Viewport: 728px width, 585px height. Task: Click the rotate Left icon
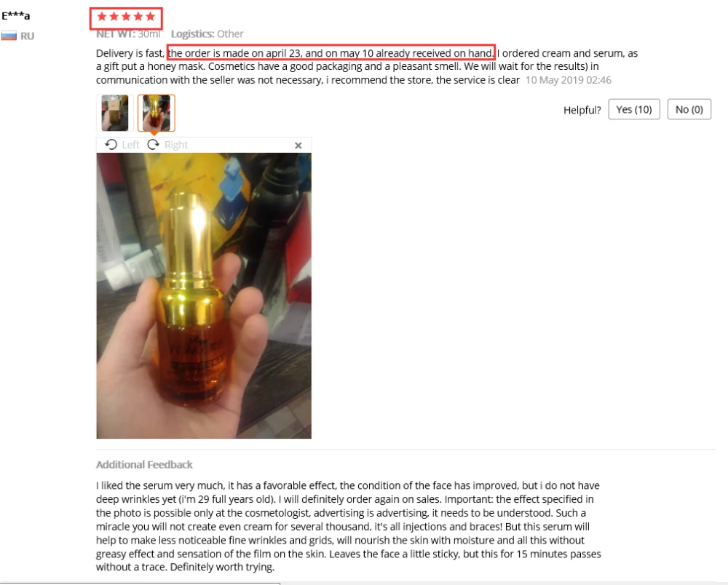[x=111, y=145]
